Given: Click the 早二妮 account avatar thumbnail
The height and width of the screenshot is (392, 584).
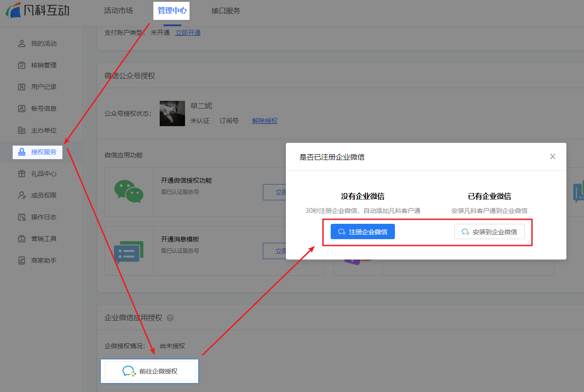Looking at the screenshot, I should (x=172, y=113).
